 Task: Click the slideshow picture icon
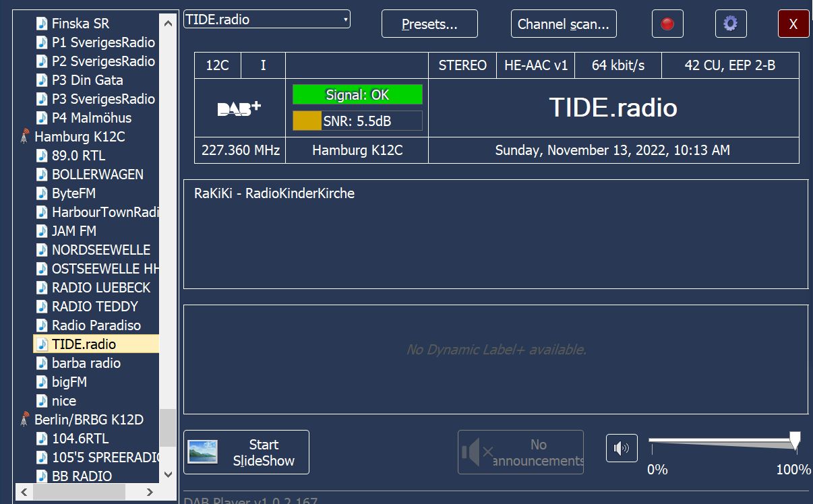(202, 452)
